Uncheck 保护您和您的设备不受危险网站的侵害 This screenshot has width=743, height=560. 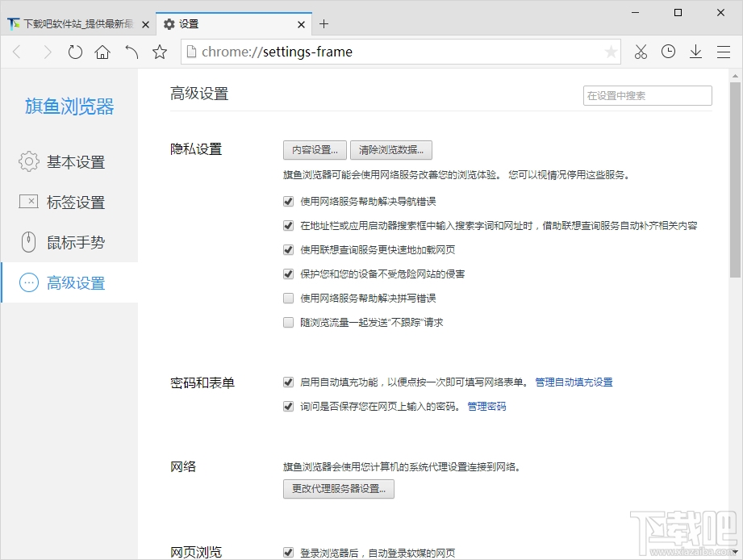[288, 274]
